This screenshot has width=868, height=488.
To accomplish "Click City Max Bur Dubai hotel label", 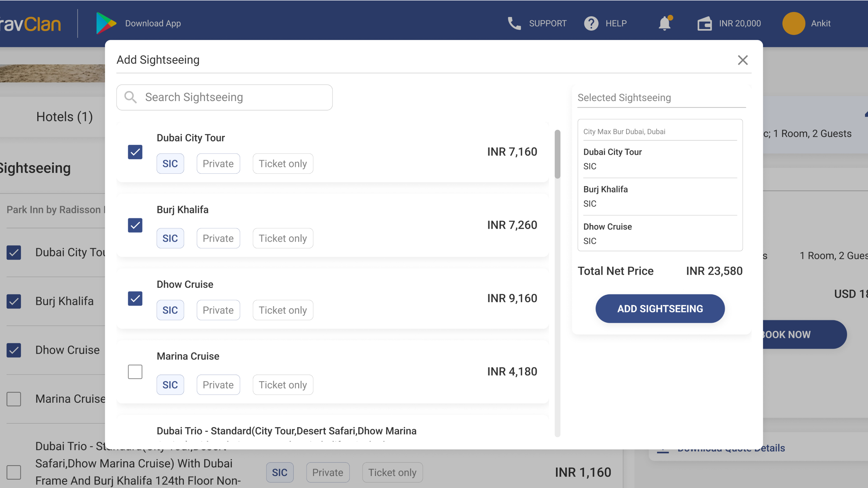I will pos(624,131).
